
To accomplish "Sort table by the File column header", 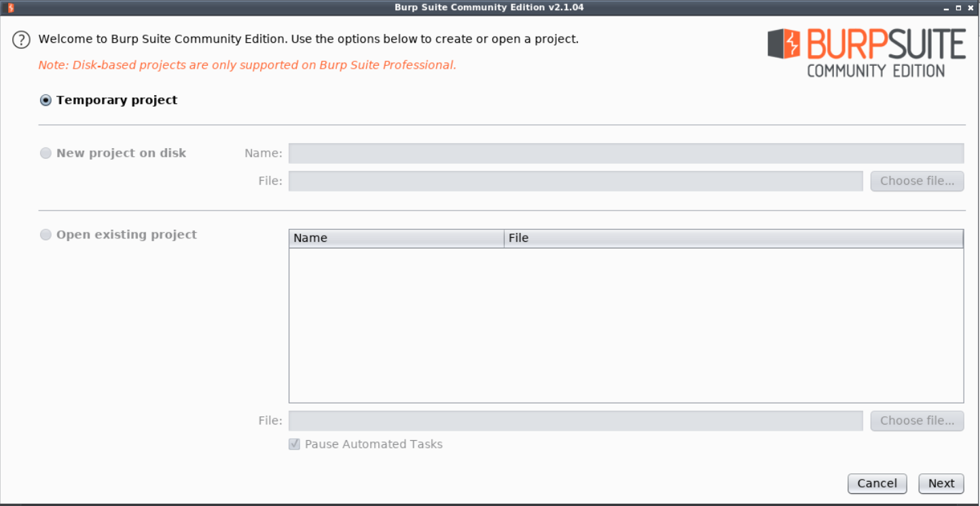I will point(733,238).
